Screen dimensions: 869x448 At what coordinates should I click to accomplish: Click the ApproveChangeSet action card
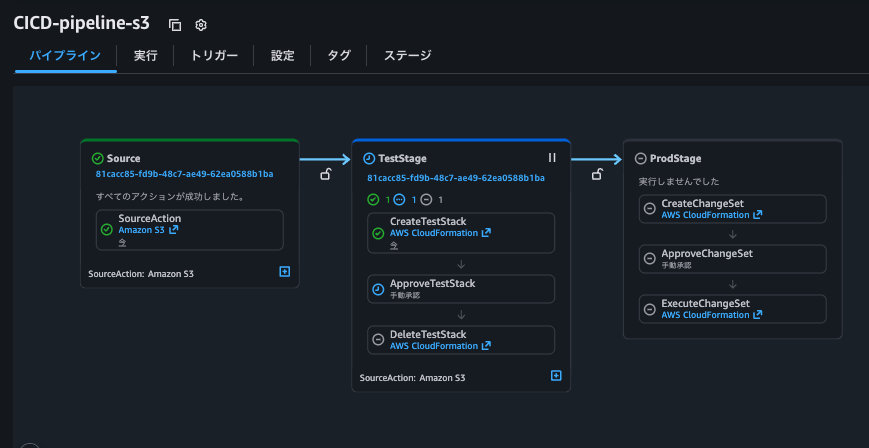pos(733,258)
